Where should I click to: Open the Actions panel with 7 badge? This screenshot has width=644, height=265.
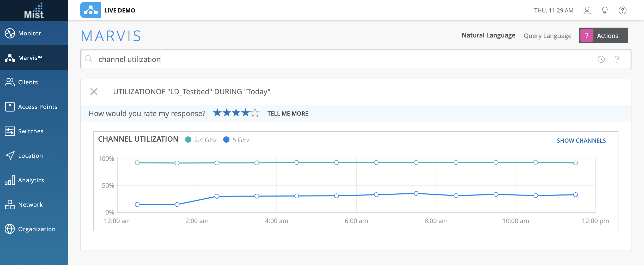(603, 35)
